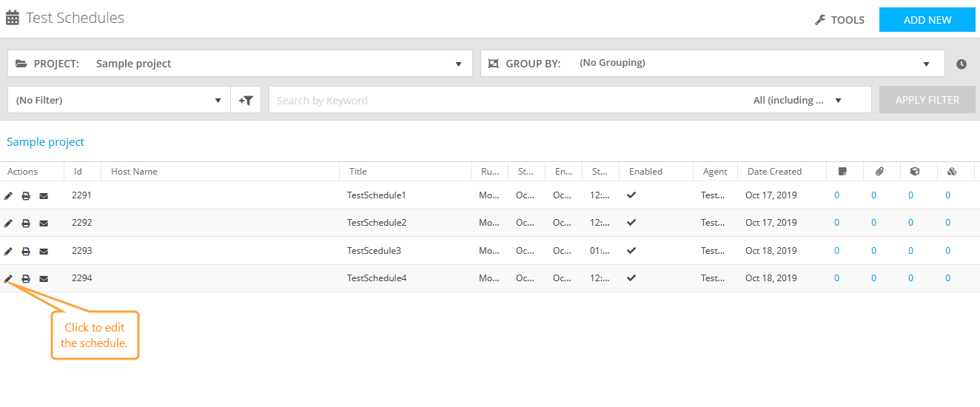Screen dimensions: 980x407
Task: Click the Search by Keyword field
Action: point(503,100)
